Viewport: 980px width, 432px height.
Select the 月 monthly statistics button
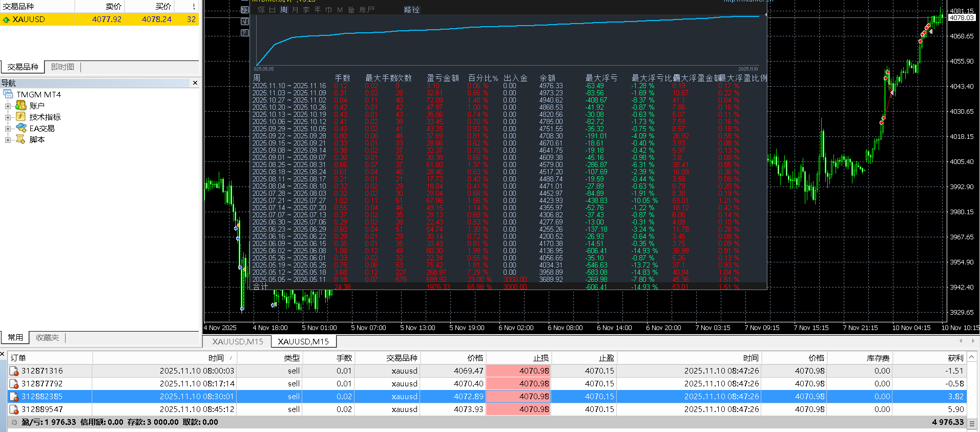(295, 10)
